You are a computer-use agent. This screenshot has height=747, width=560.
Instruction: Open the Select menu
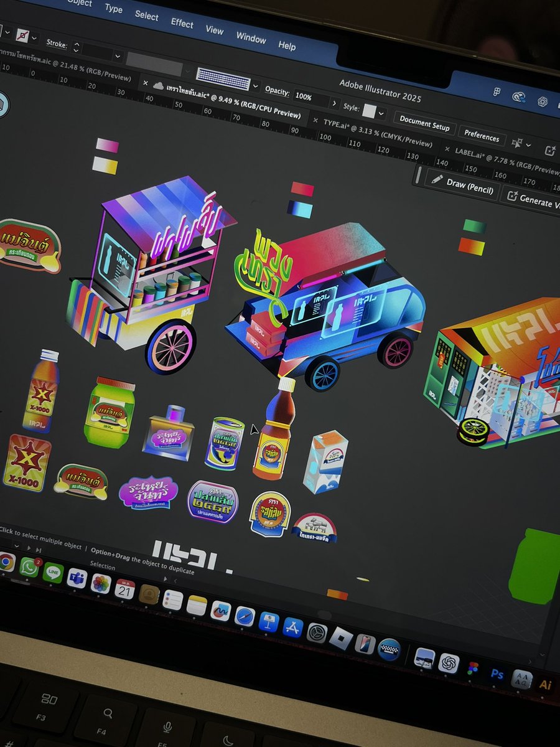click(x=147, y=16)
